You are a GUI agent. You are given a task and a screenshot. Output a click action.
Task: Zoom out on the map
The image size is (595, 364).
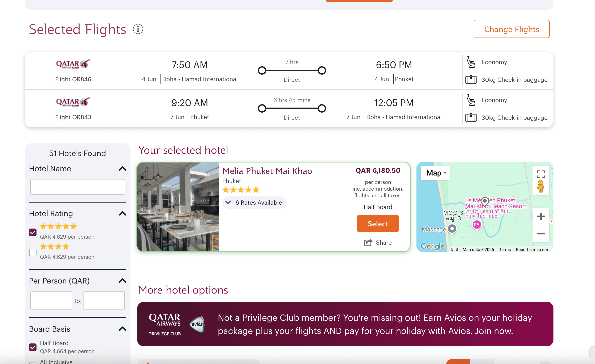(x=540, y=234)
